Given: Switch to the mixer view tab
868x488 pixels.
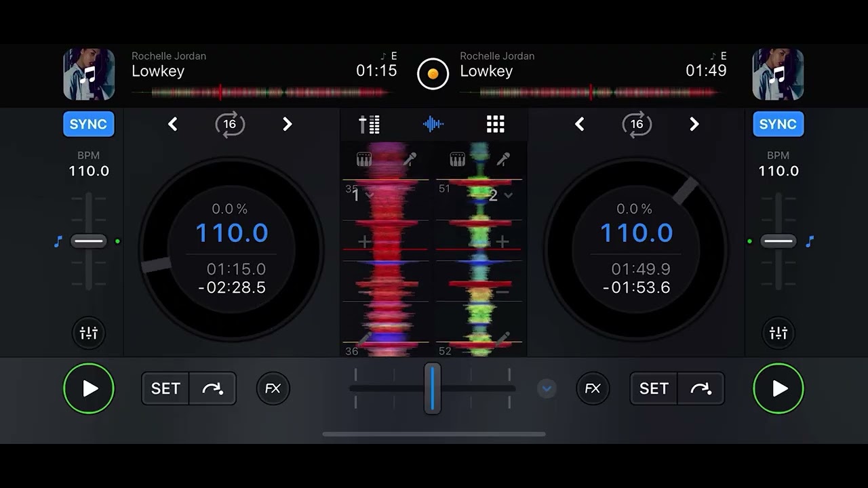Looking at the screenshot, I should pos(370,124).
